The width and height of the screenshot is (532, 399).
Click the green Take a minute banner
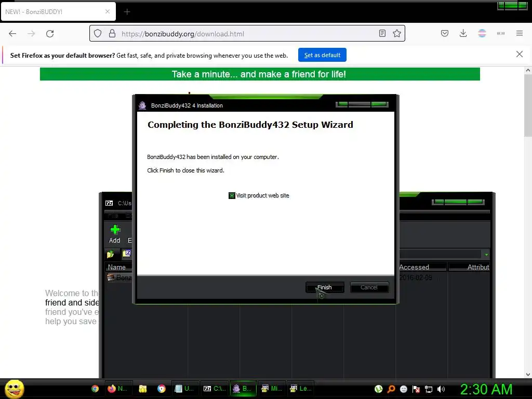click(x=260, y=74)
